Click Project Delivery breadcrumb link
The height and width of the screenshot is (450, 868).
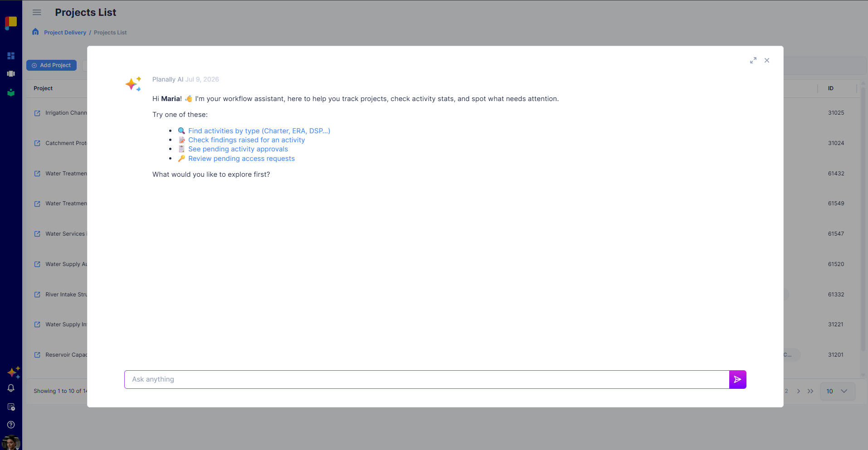click(x=65, y=33)
